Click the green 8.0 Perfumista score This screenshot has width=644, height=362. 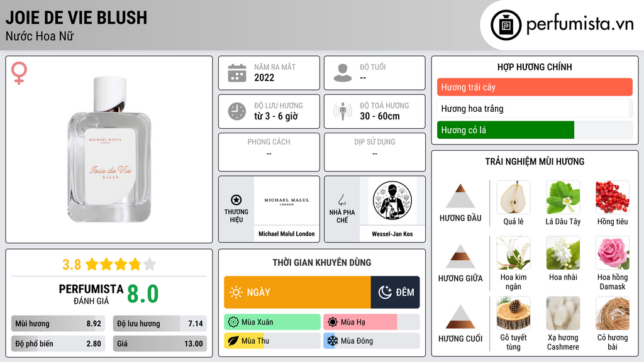[143, 294]
